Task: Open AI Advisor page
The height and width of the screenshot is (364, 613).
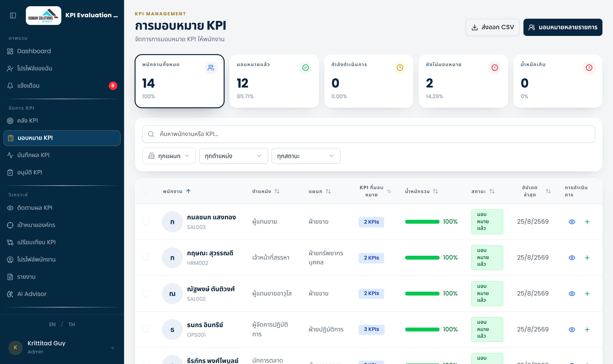Action: click(x=62, y=294)
